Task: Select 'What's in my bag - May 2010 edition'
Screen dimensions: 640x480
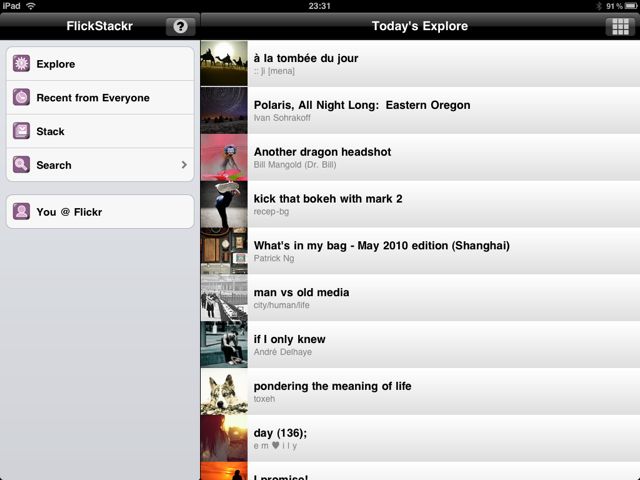Action: (x=382, y=246)
